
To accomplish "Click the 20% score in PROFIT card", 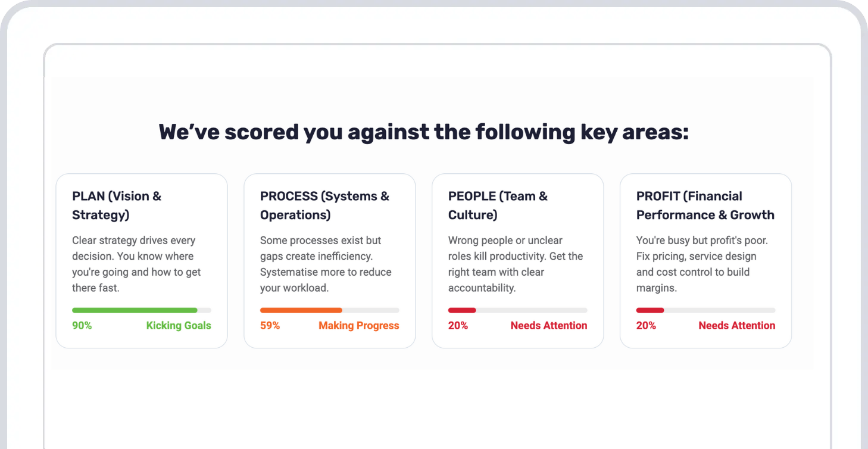I will [x=646, y=326].
